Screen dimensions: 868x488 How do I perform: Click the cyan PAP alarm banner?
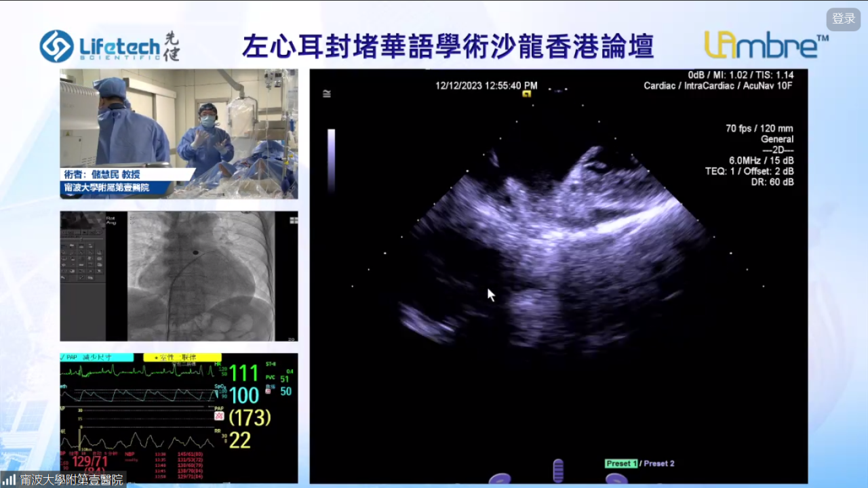tap(96, 357)
